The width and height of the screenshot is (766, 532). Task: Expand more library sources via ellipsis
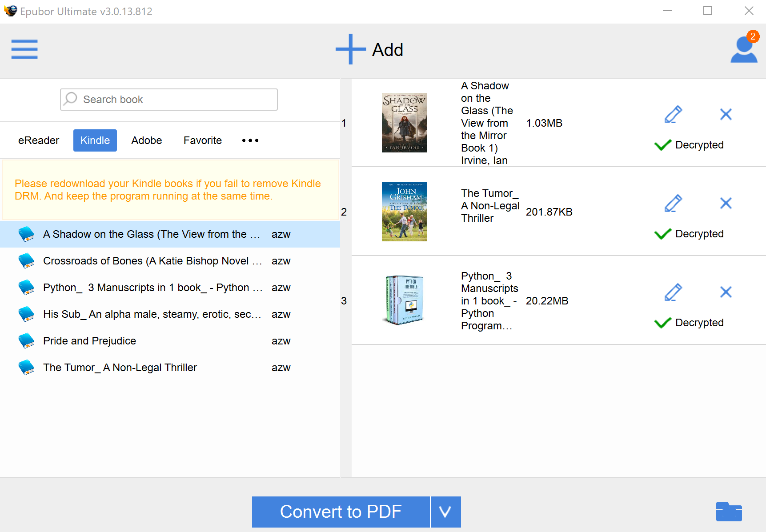pyautogui.click(x=250, y=140)
